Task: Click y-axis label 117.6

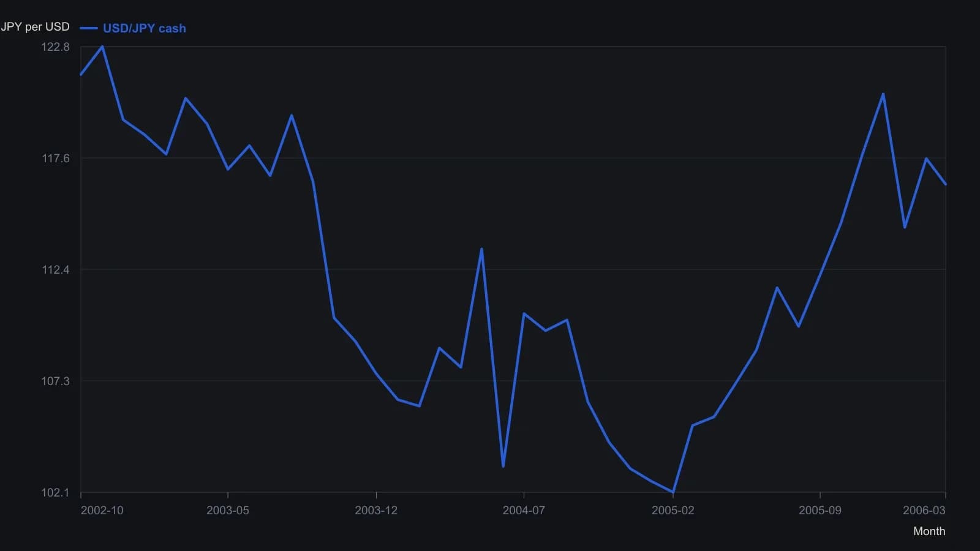Action: [x=56, y=159]
